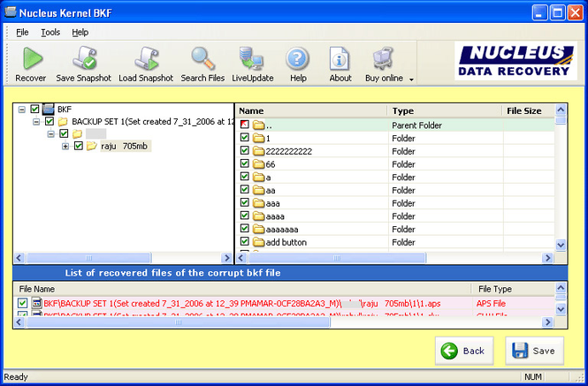The width and height of the screenshot is (588, 386).
Task: Toggle checkbox for folder 66
Action: click(x=245, y=163)
